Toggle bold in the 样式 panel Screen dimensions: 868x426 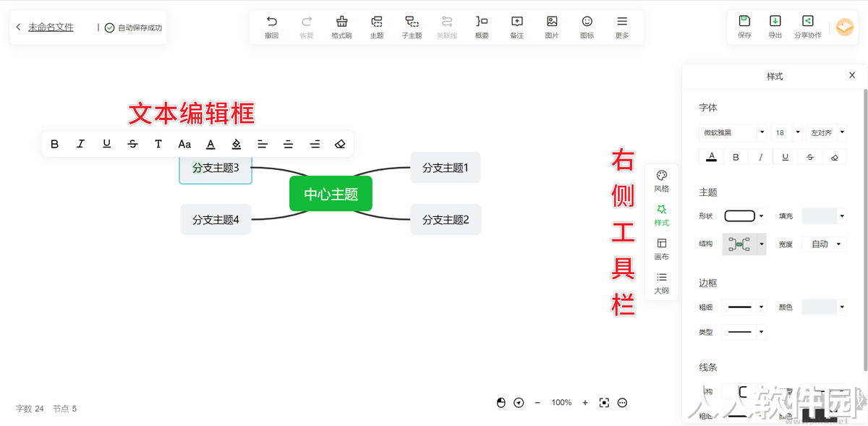[736, 157]
